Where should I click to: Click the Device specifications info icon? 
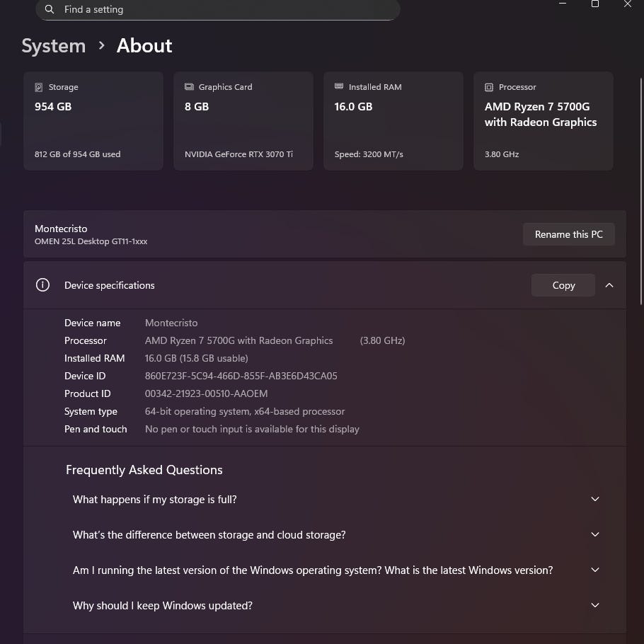tap(42, 285)
